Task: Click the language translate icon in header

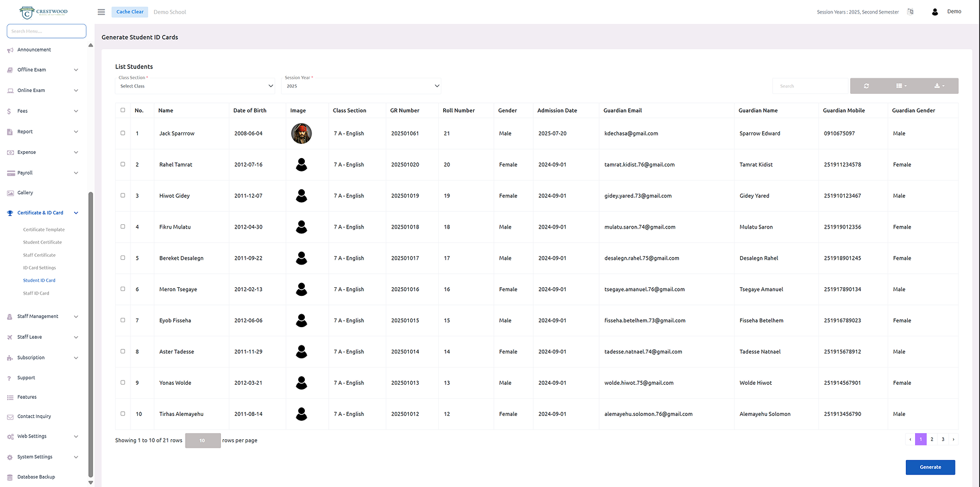Action: 910,12
